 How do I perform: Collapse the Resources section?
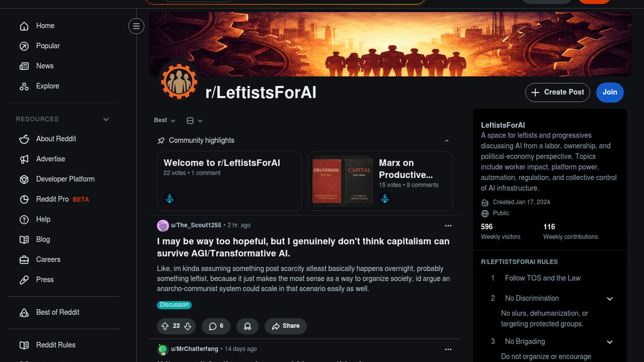pos(106,119)
